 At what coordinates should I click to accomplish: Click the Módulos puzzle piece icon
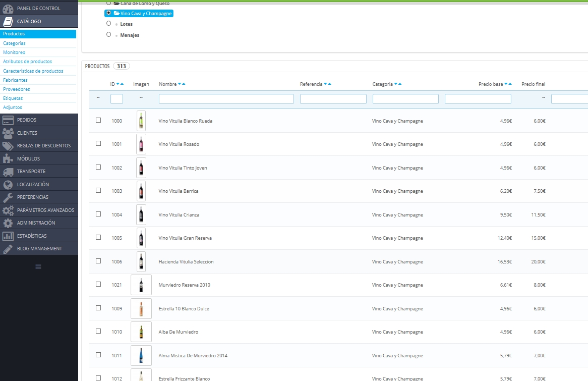click(x=8, y=159)
